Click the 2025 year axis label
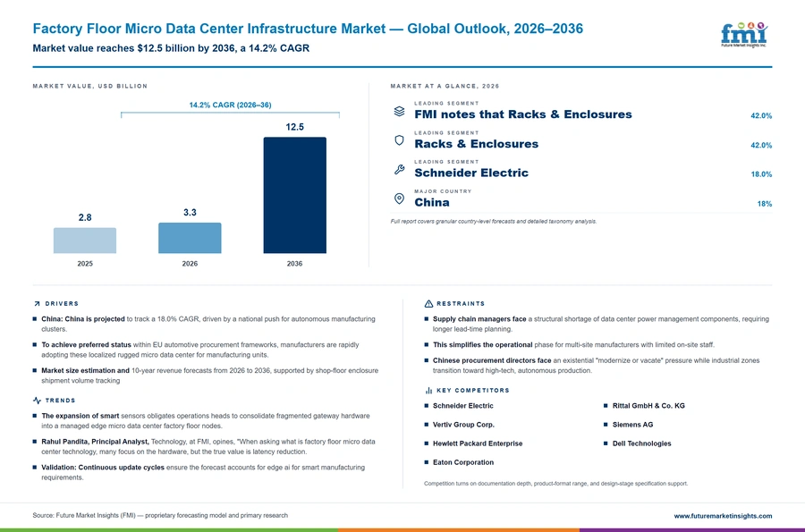The height and width of the screenshot is (532, 805). [x=85, y=264]
